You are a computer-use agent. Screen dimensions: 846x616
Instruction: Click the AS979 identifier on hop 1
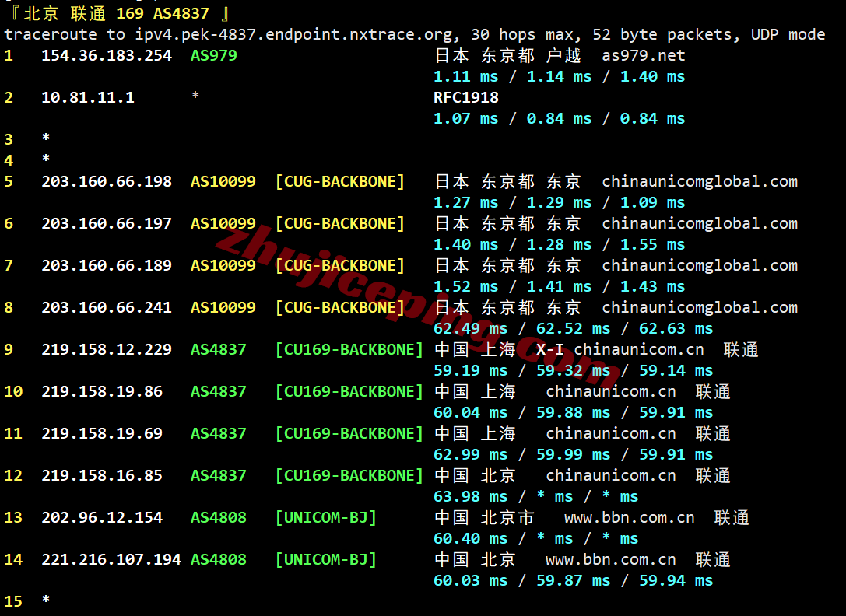213,55
